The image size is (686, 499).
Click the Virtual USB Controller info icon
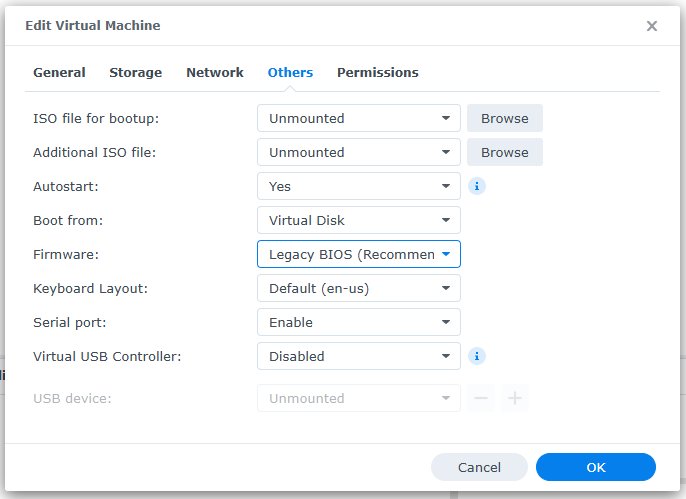477,356
